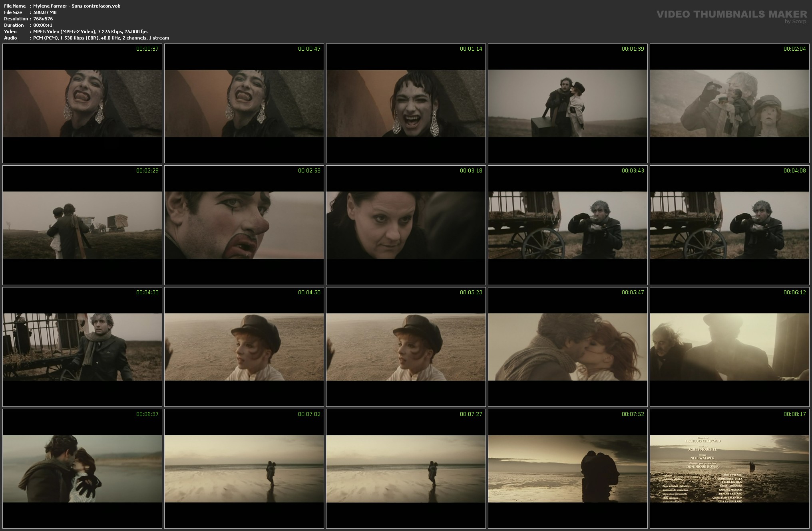Select the thumbnail at 00:00:49

point(244,103)
